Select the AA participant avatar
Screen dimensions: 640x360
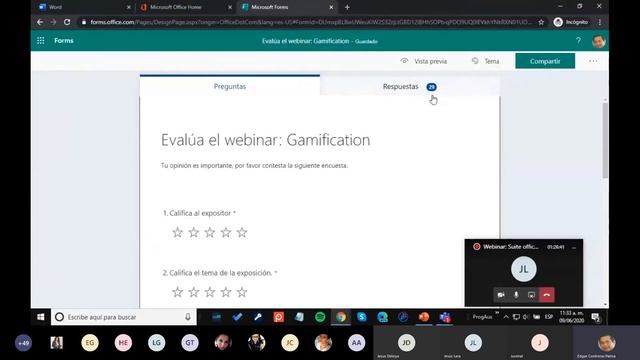pyautogui.click(x=356, y=343)
